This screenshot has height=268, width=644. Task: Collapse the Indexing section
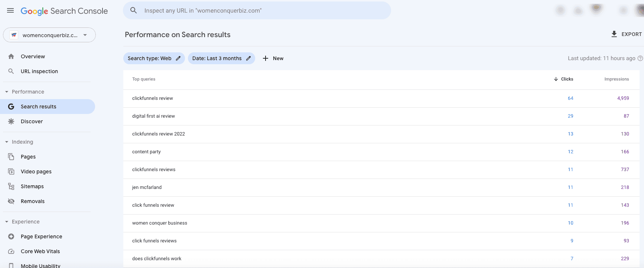[7, 142]
